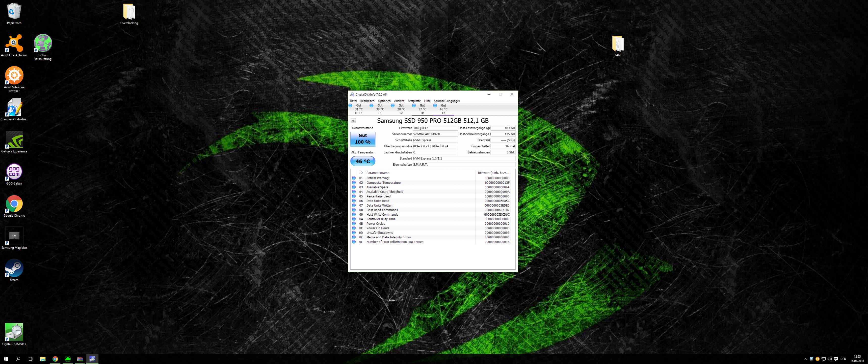Select the Composite Temperature SMART row
Screen dimensions: 868x364
coord(383,183)
